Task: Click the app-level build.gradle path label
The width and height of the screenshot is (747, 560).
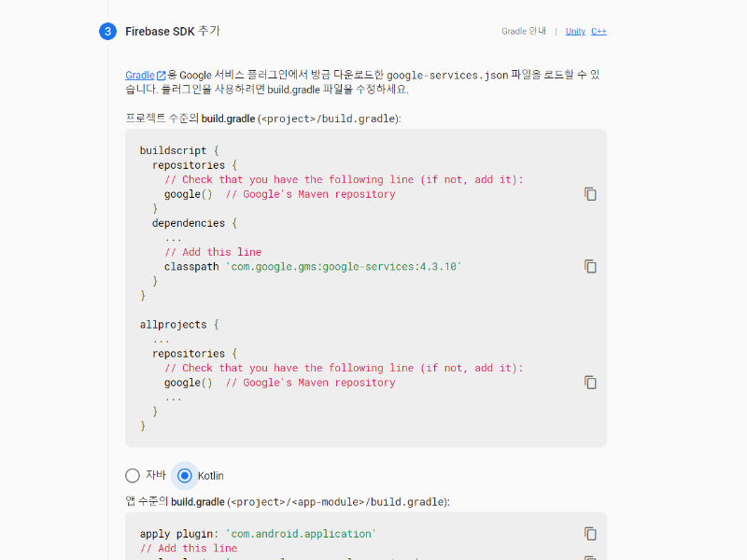Action: pyautogui.click(x=288, y=502)
